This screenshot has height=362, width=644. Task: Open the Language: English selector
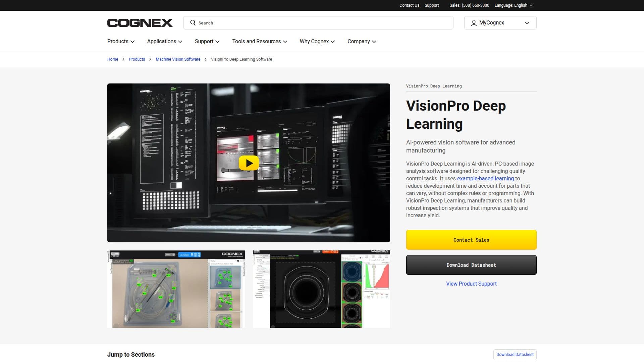(514, 5)
